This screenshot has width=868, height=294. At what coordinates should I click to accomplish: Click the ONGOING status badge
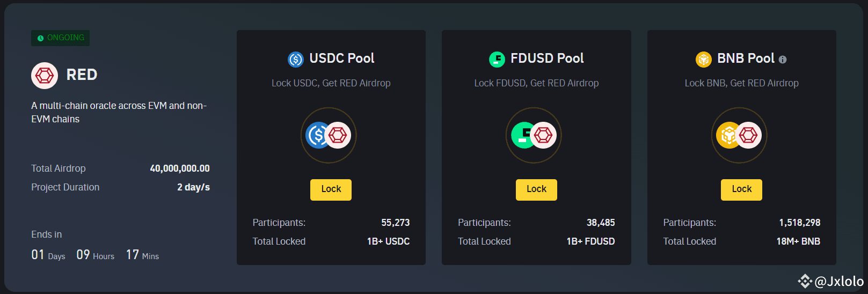pos(61,38)
